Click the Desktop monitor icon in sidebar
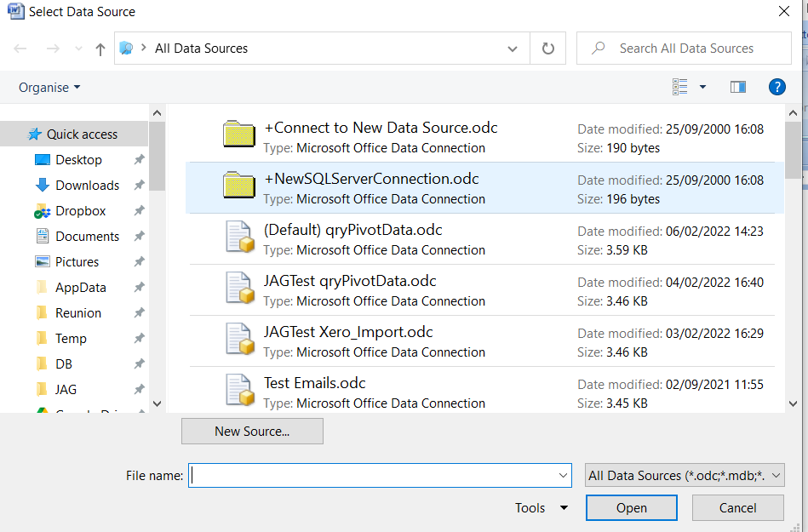 pos(43,160)
